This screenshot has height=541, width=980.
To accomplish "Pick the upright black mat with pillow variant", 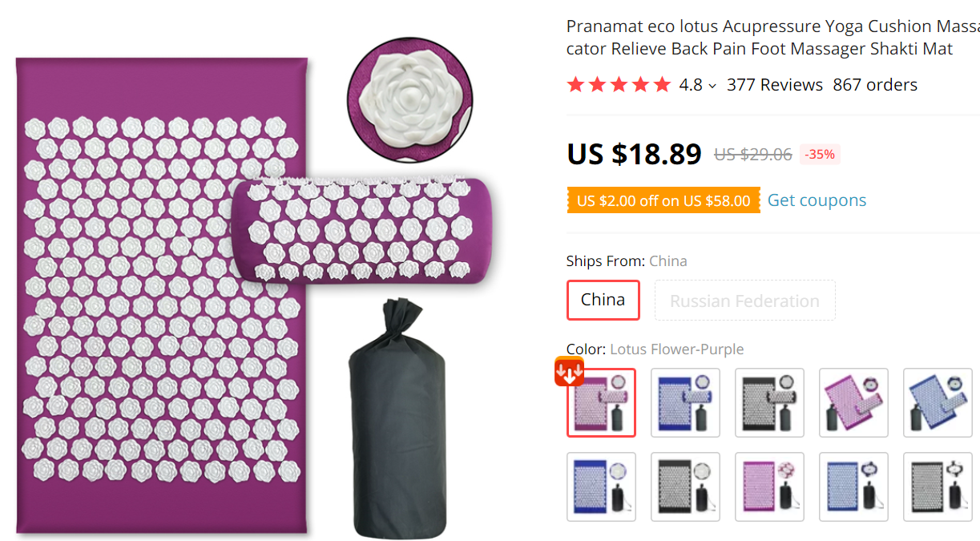I will tap(769, 402).
